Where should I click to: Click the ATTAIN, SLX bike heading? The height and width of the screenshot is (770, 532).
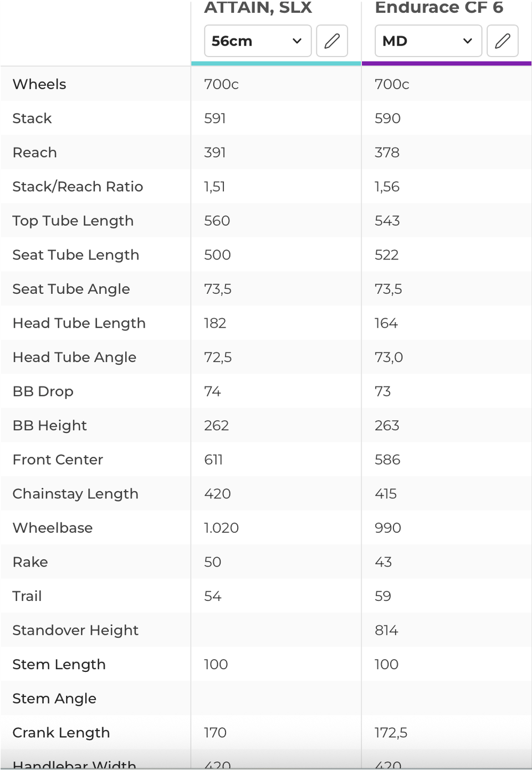coord(258,8)
